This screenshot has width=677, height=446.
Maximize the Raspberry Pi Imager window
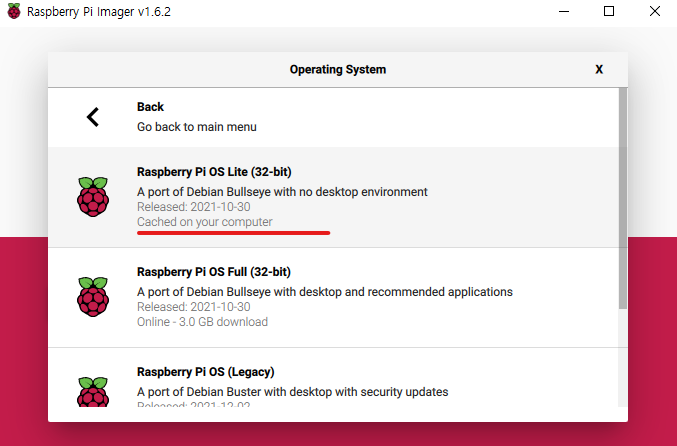point(609,11)
